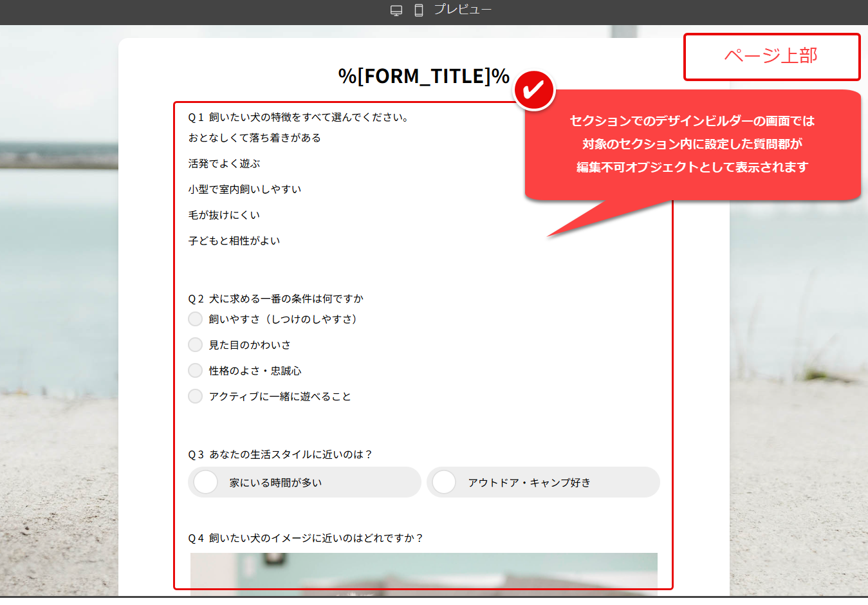Click the ページ上部 label box
Screen dimensions: 868x605
tap(771, 56)
